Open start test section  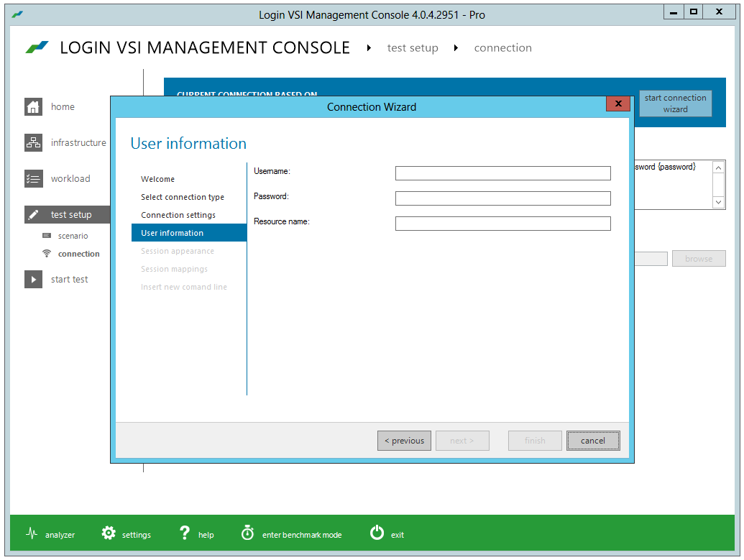[x=69, y=280]
